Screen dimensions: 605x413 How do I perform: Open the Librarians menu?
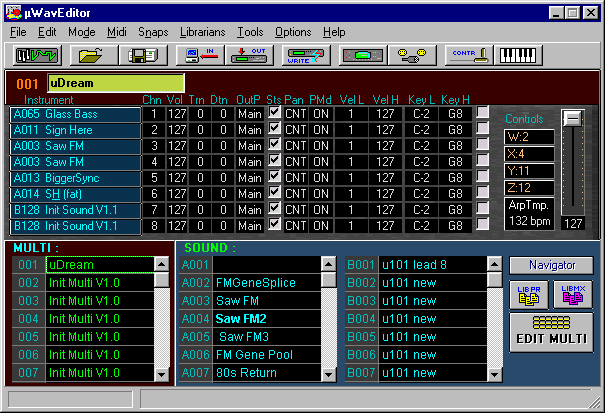(203, 32)
